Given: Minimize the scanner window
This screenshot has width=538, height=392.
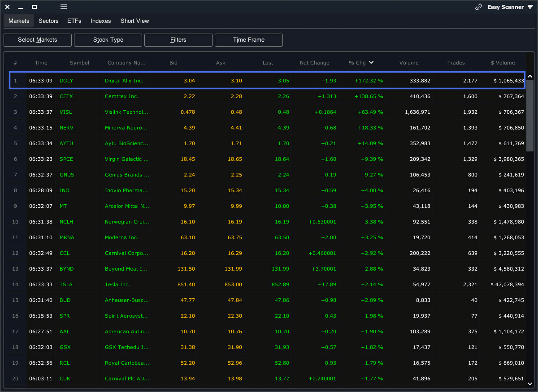Looking at the screenshot, I should pyautogui.click(x=21, y=7).
